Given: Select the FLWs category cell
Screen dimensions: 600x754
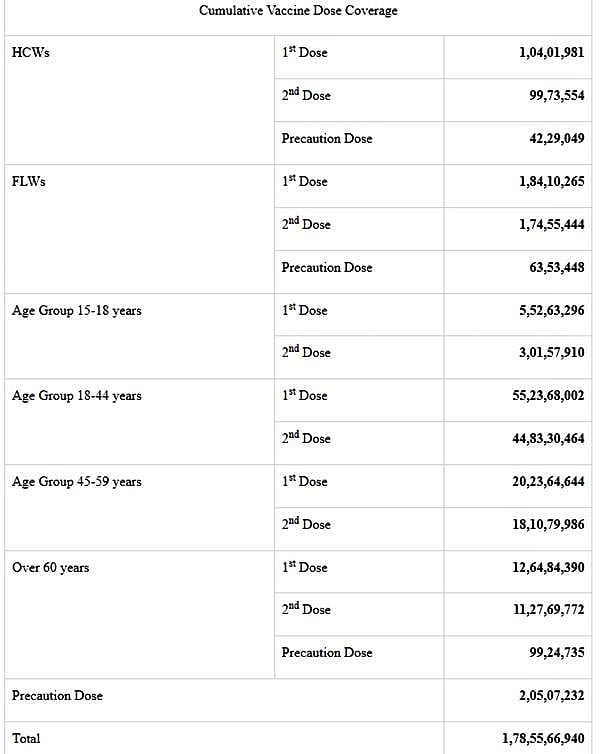Looking at the screenshot, I should coord(29,182).
